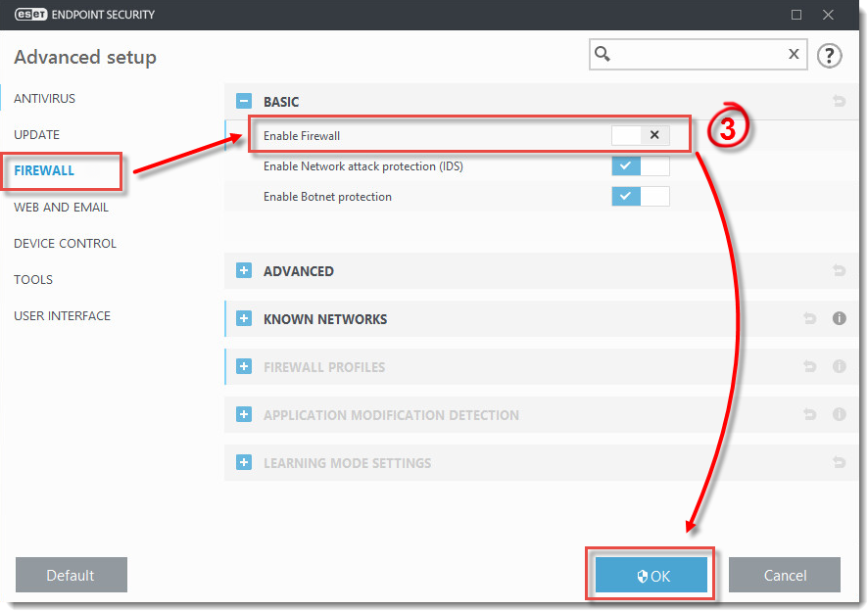The width and height of the screenshot is (868, 611).
Task: Revert the BASIC section with its undo arrow
Action: 839,101
